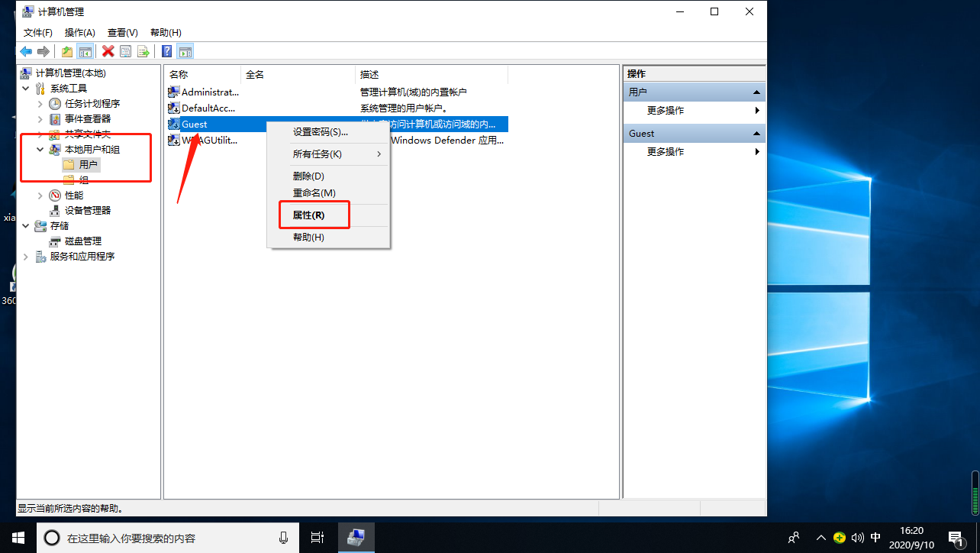This screenshot has width=980, height=553.
Task: Expand the 服务和应用程序 node
Action: [x=26, y=257]
